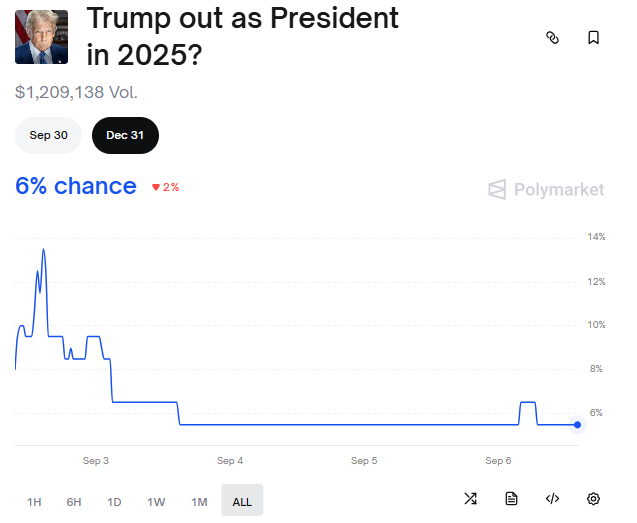Click the Trump profile thumbnail
The height and width of the screenshot is (523, 637).
[x=41, y=36]
